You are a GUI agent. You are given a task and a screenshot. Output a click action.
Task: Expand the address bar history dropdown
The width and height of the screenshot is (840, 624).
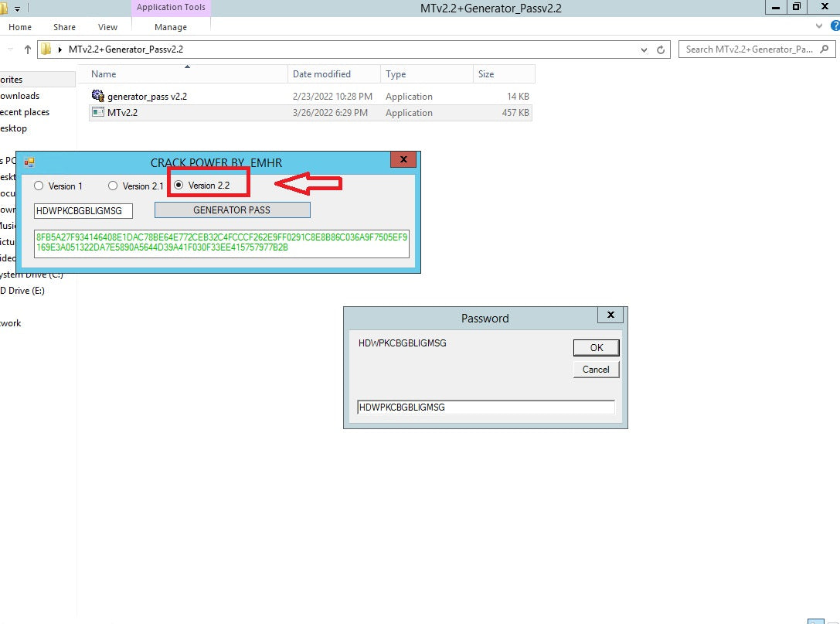pos(644,49)
